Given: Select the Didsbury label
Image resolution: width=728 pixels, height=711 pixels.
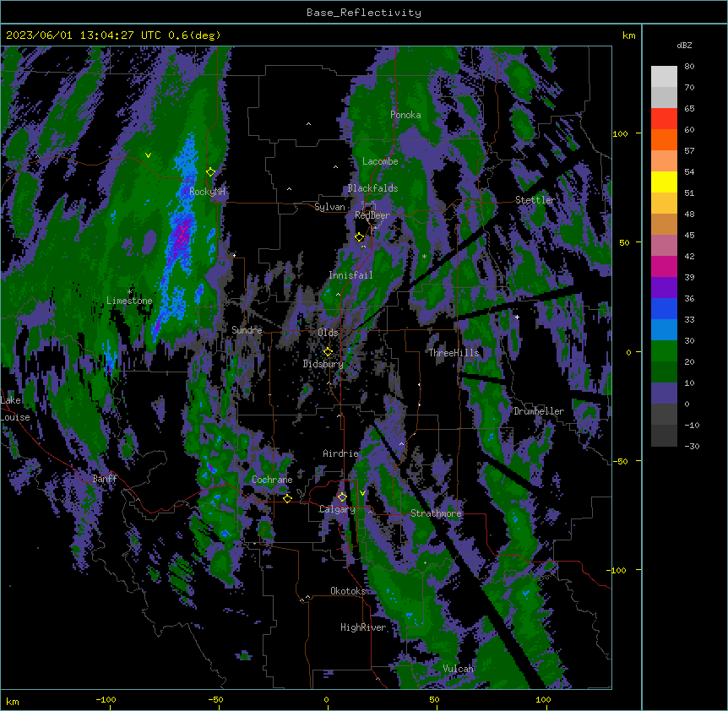Looking at the screenshot, I should coord(323,364).
